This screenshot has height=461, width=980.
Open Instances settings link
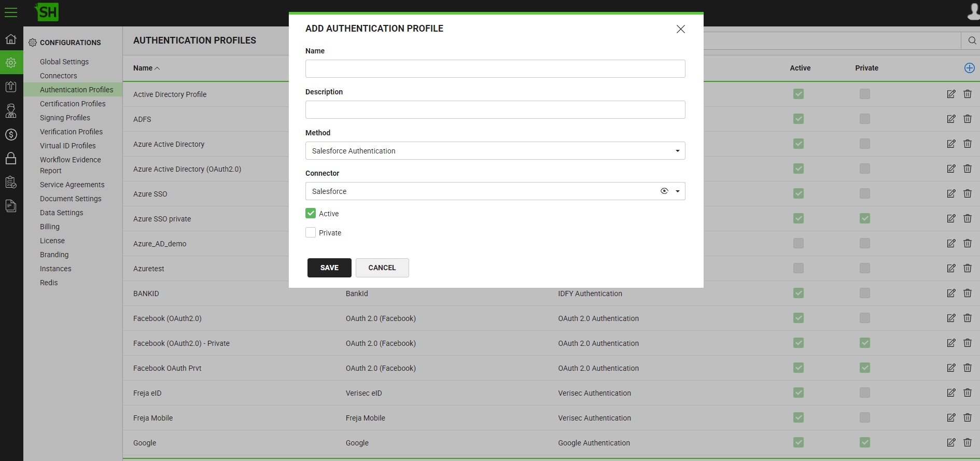(x=55, y=269)
